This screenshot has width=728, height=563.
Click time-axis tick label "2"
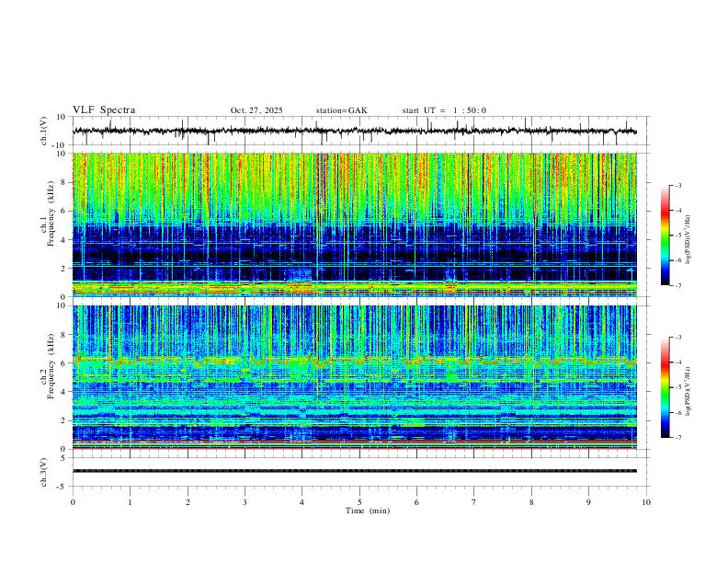(x=188, y=502)
